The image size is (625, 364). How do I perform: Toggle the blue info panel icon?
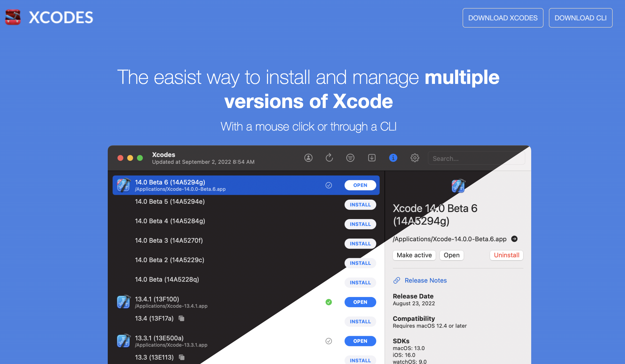[393, 158]
